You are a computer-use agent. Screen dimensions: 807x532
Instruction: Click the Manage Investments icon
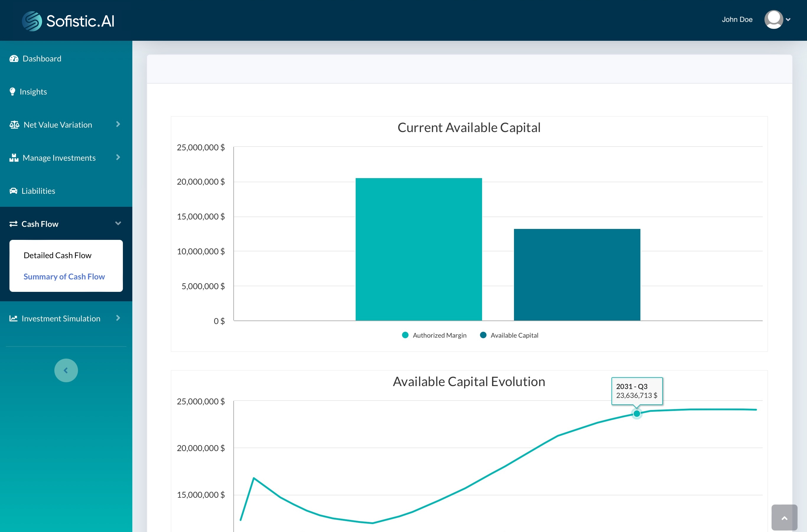click(x=14, y=157)
